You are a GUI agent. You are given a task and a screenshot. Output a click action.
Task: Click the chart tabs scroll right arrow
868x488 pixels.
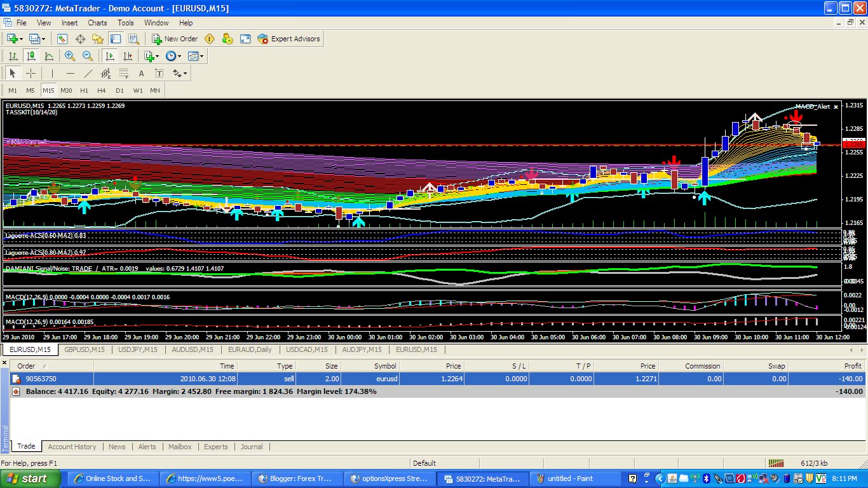860,350
